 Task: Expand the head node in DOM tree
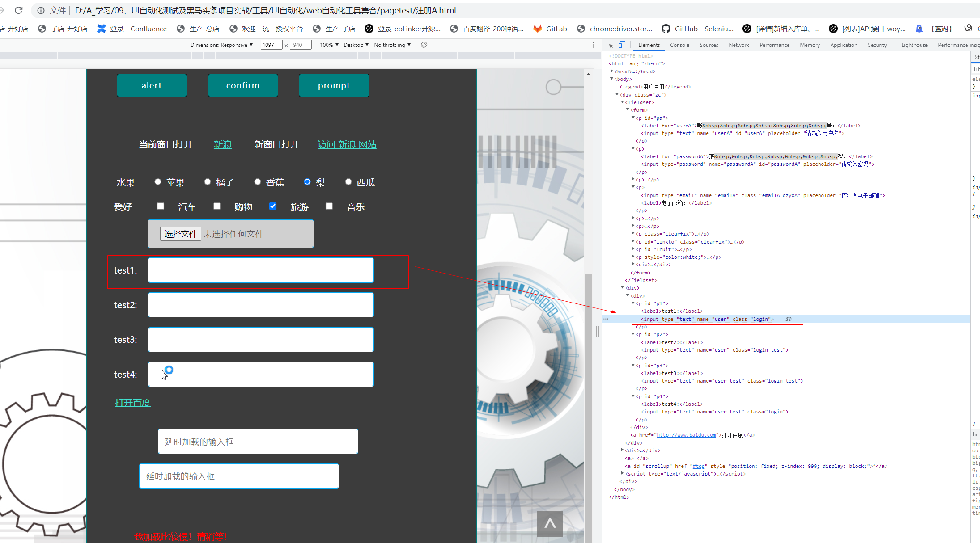(x=611, y=71)
